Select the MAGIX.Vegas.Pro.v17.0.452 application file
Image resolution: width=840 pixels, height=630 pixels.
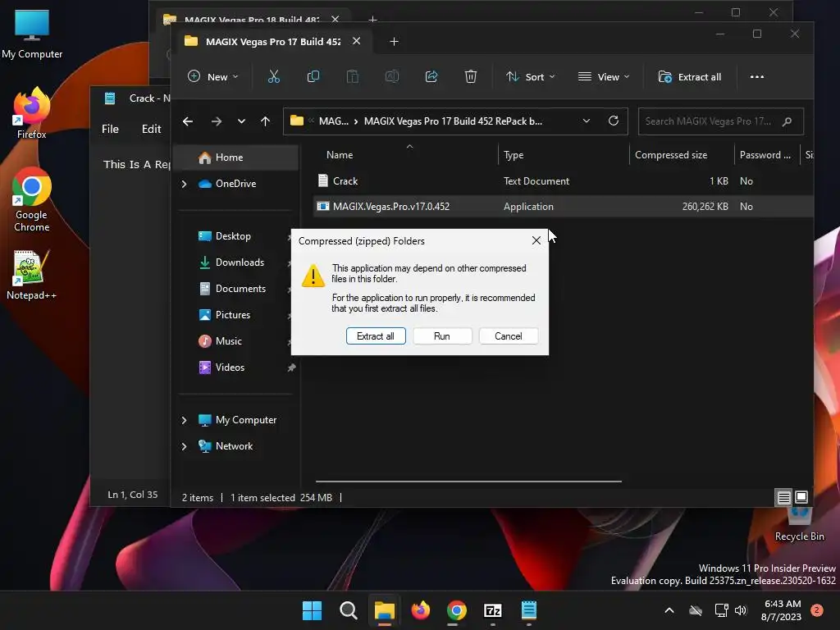tap(563, 206)
